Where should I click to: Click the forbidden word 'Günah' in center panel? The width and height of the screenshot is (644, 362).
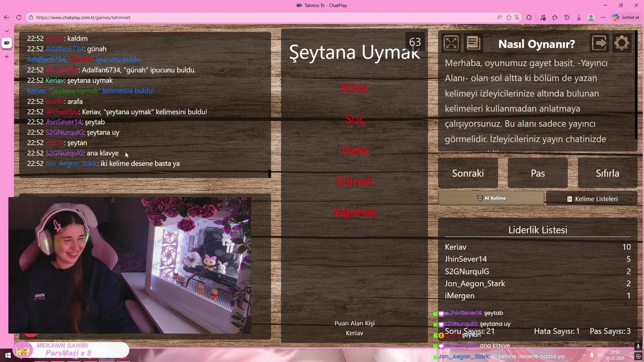355,181
